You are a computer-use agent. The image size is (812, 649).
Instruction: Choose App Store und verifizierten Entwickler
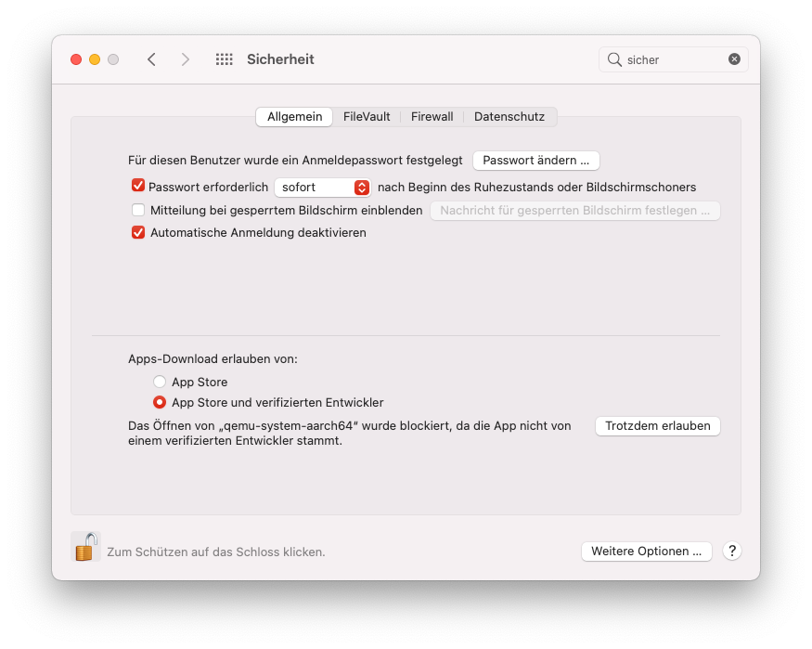click(160, 402)
